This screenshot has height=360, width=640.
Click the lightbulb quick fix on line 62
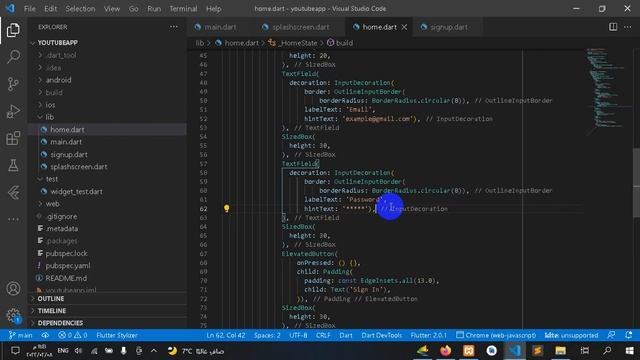pyautogui.click(x=227, y=209)
